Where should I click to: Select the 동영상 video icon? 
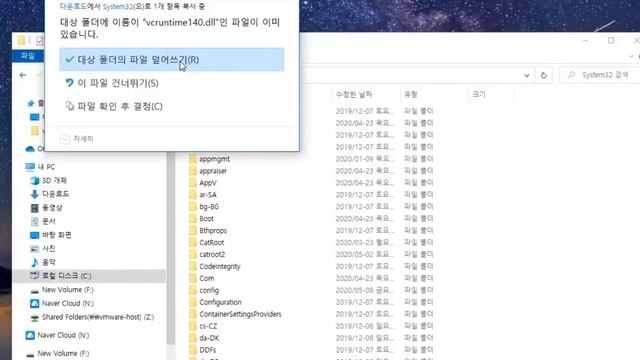coord(35,208)
